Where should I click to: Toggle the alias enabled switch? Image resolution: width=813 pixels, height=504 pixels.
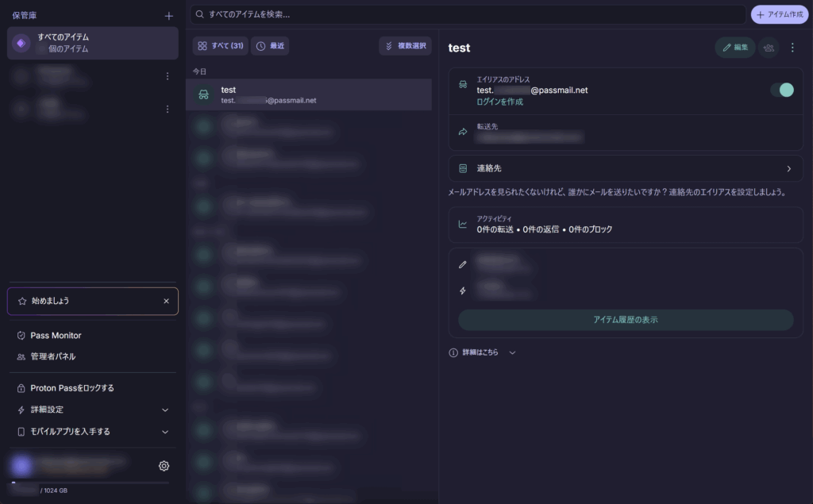pyautogui.click(x=782, y=90)
